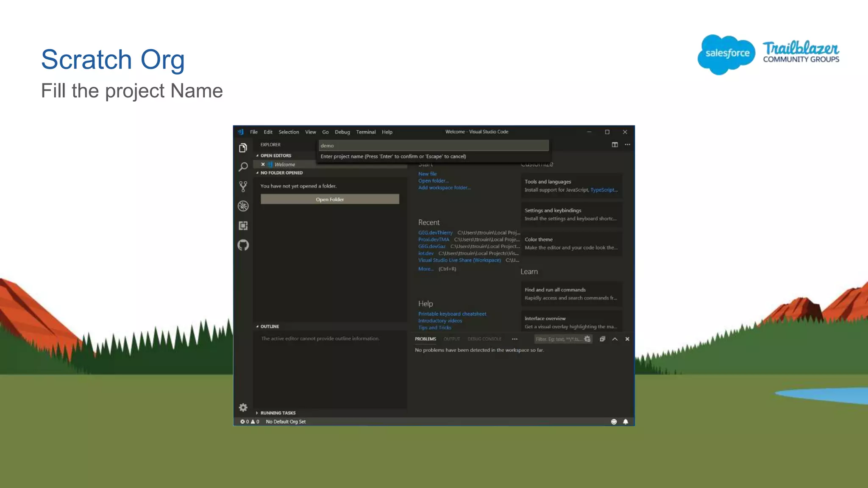The height and width of the screenshot is (488, 868).
Task: Open the Search view in the activity bar
Action: point(243,167)
